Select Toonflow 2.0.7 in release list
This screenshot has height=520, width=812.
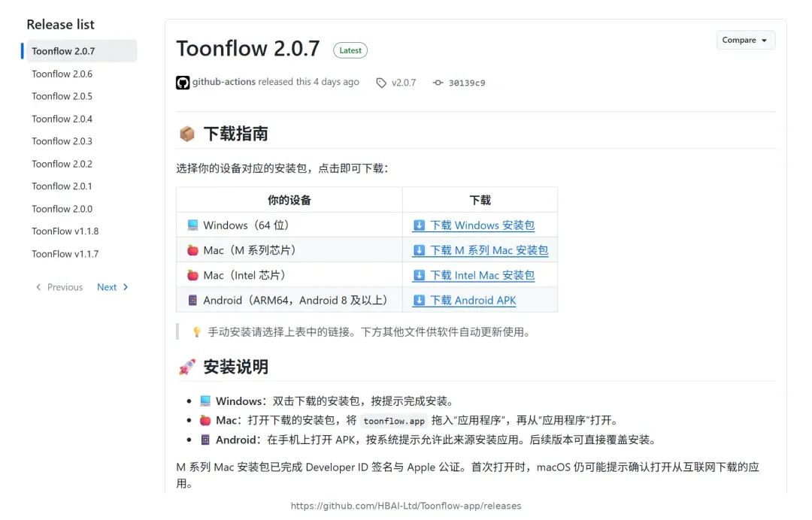coord(81,51)
